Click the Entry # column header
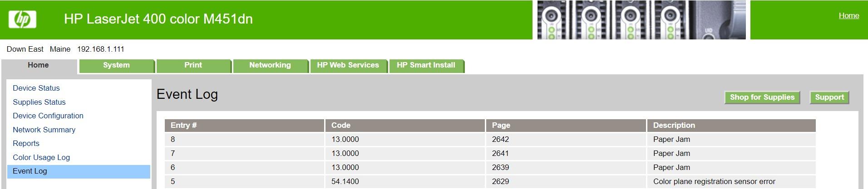The height and width of the screenshot is (189, 868). [x=244, y=126]
